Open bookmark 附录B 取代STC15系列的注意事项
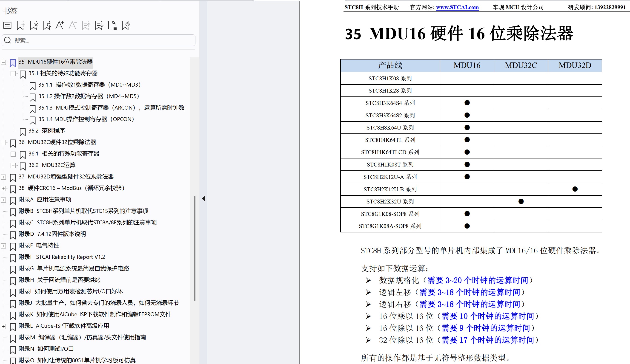Viewport: 630px width, 364px height. click(83, 211)
